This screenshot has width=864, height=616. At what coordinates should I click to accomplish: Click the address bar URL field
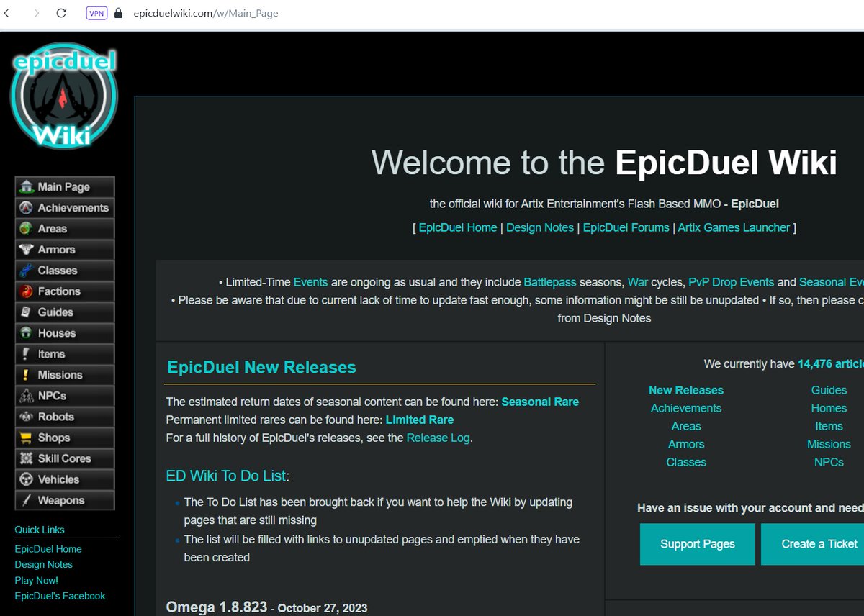coord(206,13)
